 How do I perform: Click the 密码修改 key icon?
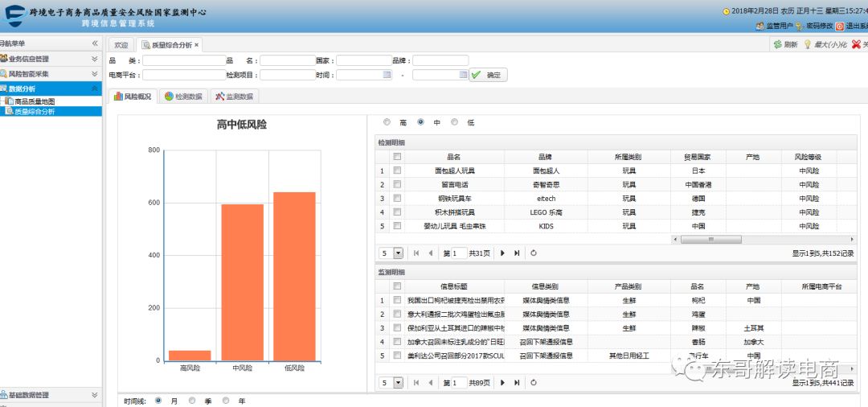click(799, 26)
